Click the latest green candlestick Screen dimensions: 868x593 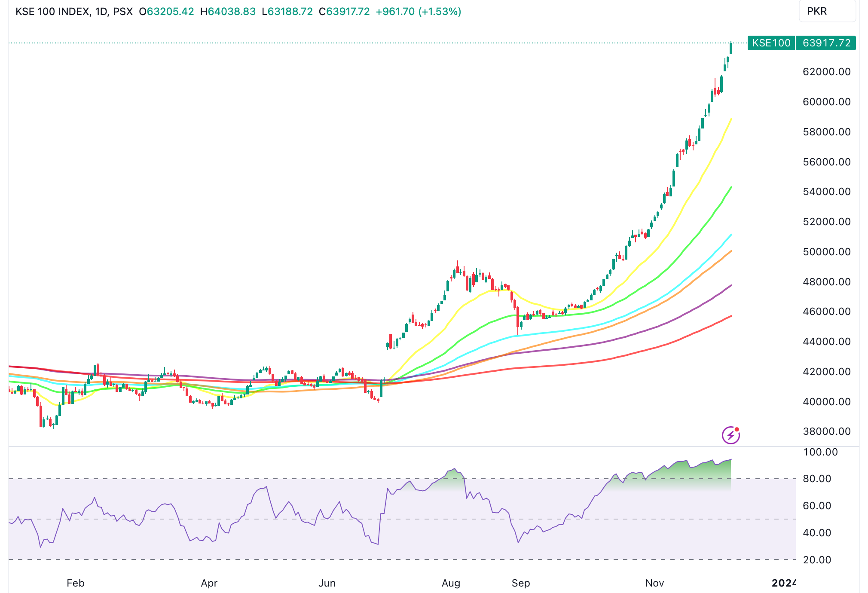point(730,49)
